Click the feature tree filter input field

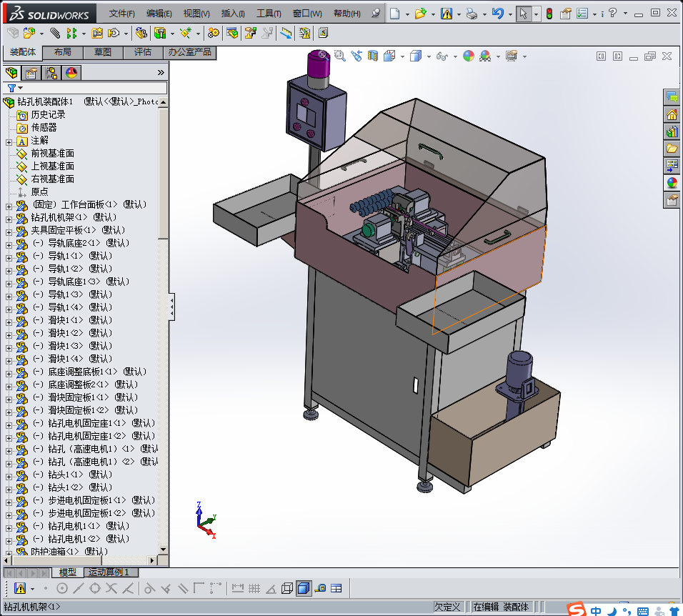[x=93, y=88]
